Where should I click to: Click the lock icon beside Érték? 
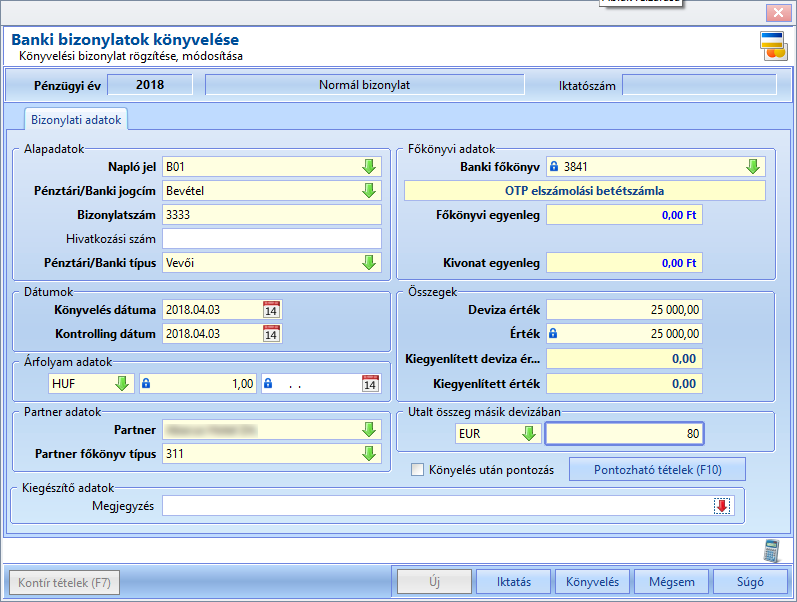pos(554,334)
